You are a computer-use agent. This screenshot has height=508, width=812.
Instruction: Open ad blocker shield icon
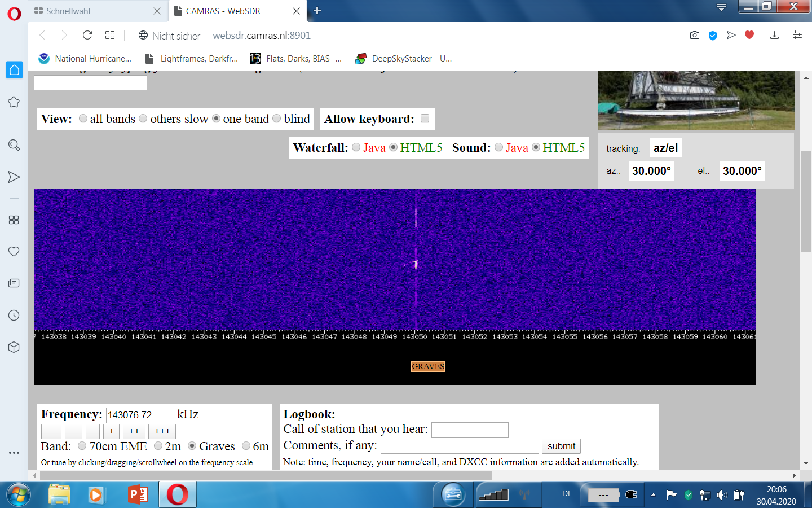pyautogui.click(x=713, y=36)
